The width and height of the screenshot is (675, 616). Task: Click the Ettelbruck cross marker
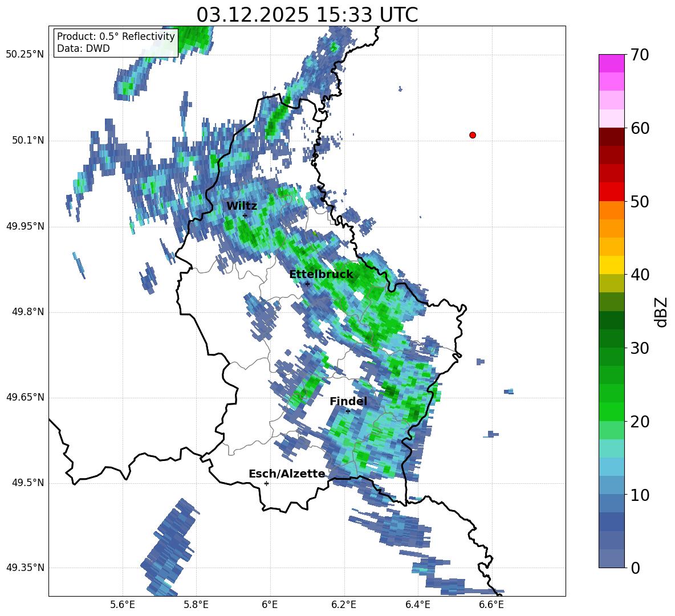pos(307,284)
